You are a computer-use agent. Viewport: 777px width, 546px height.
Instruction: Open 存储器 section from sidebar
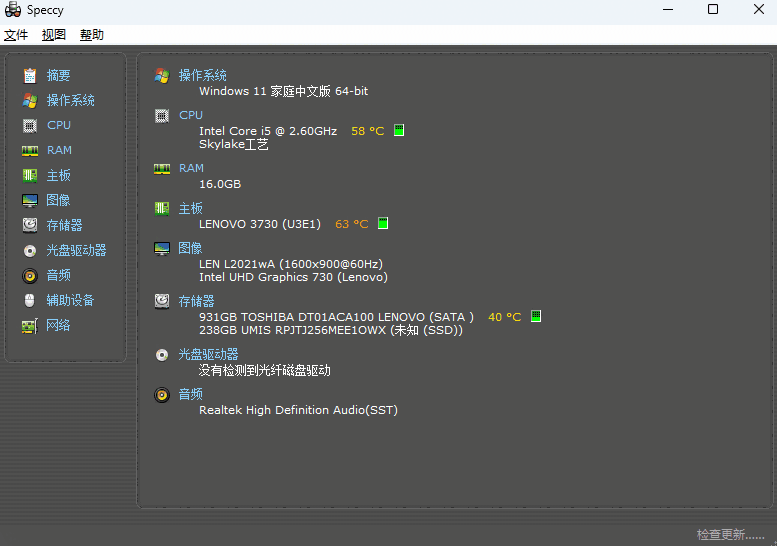64,225
